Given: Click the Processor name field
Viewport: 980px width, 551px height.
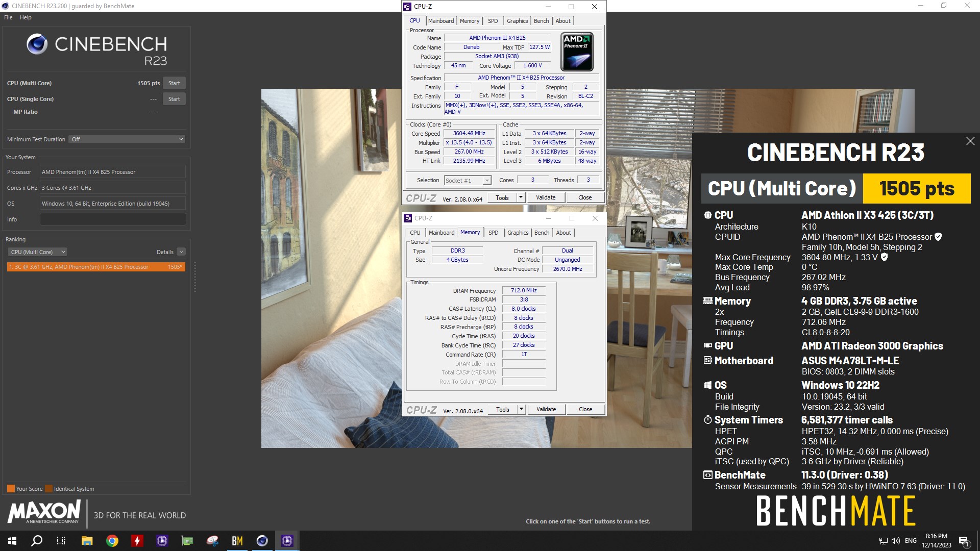Looking at the screenshot, I should (113, 172).
